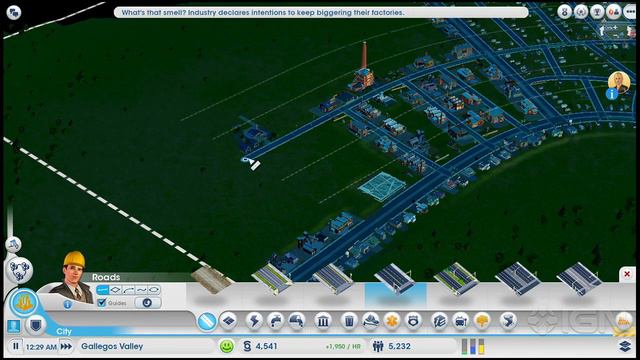
Task: Choose the green-bordered low density street
Action: [272, 278]
